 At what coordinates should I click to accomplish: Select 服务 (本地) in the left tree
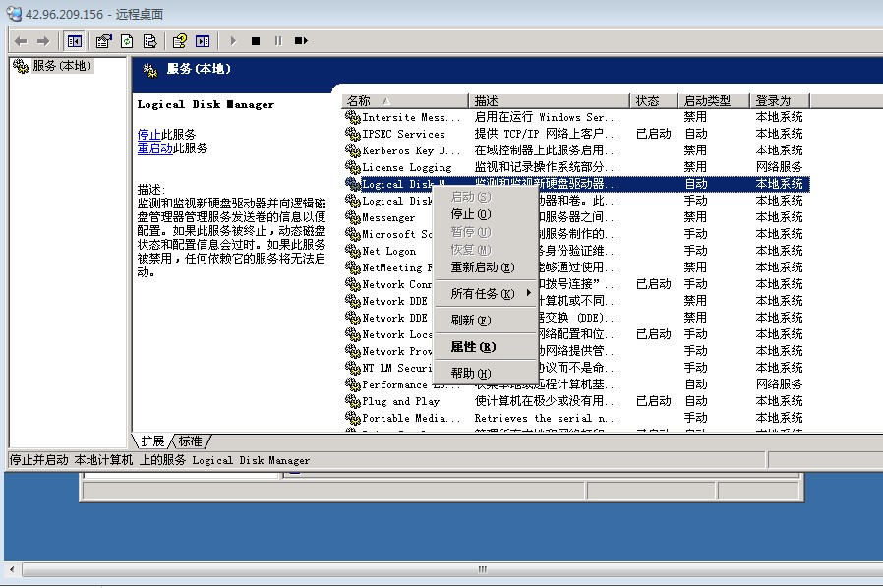click(61, 66)
